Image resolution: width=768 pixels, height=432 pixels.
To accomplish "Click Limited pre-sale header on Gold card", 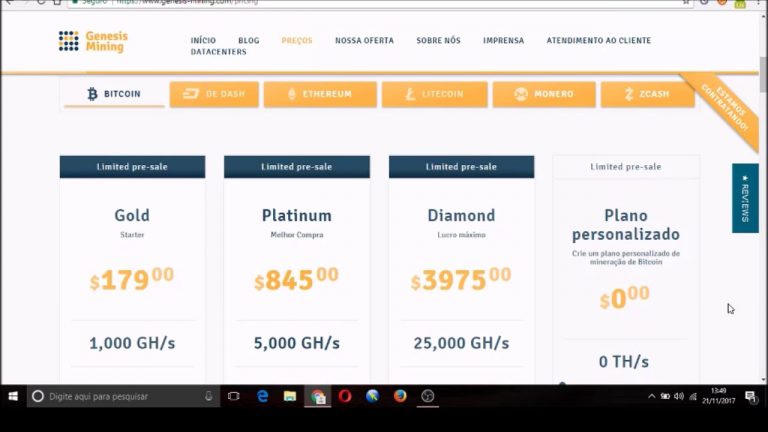I will pyautogui.click(x=132, y=167).
